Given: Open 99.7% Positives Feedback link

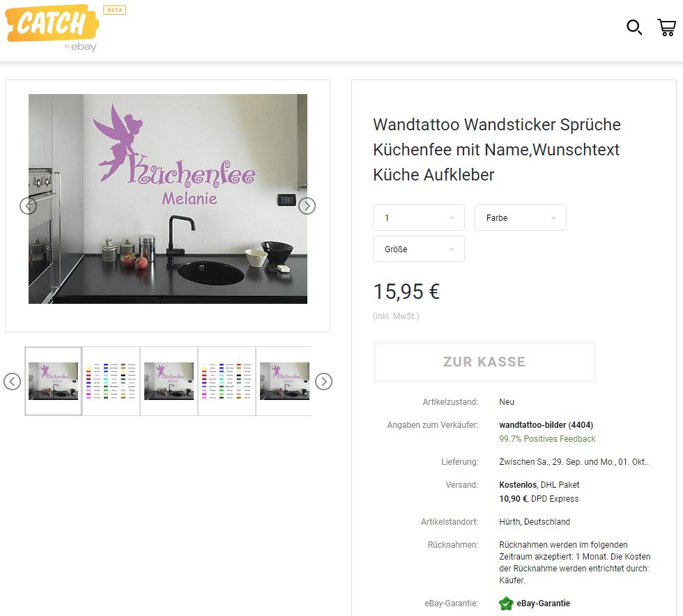Looking at the screenshot, I should coord(547,439).
